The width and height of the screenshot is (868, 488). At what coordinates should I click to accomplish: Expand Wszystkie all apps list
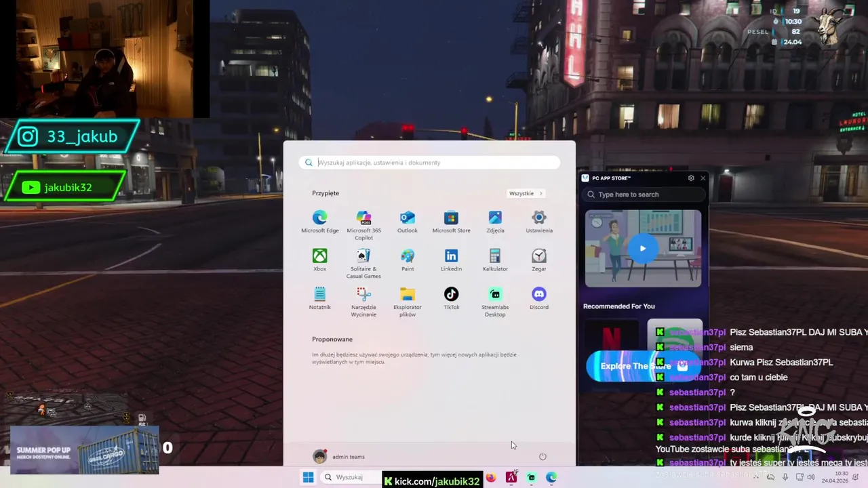pyautogui.click(x=526, y=193)
